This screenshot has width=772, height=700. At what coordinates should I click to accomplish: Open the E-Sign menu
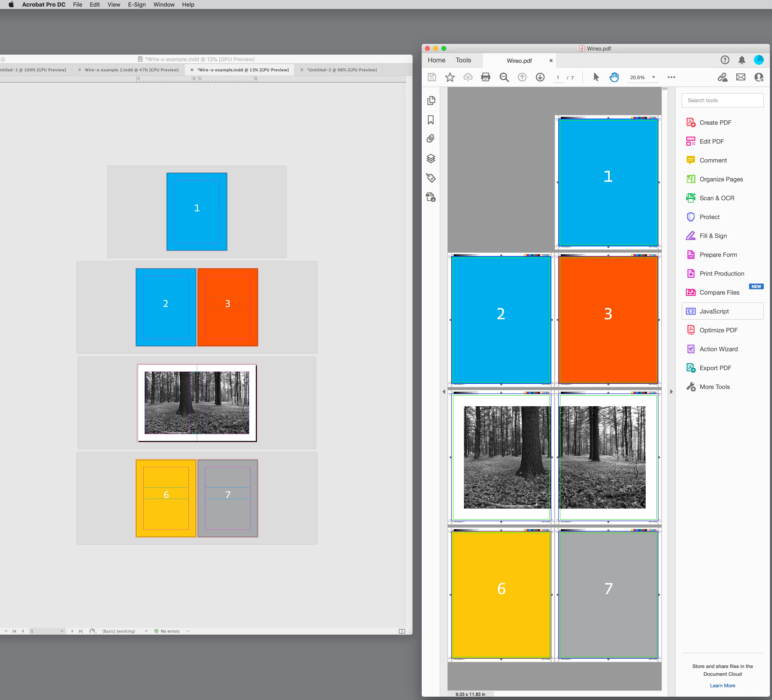(137, 5)
